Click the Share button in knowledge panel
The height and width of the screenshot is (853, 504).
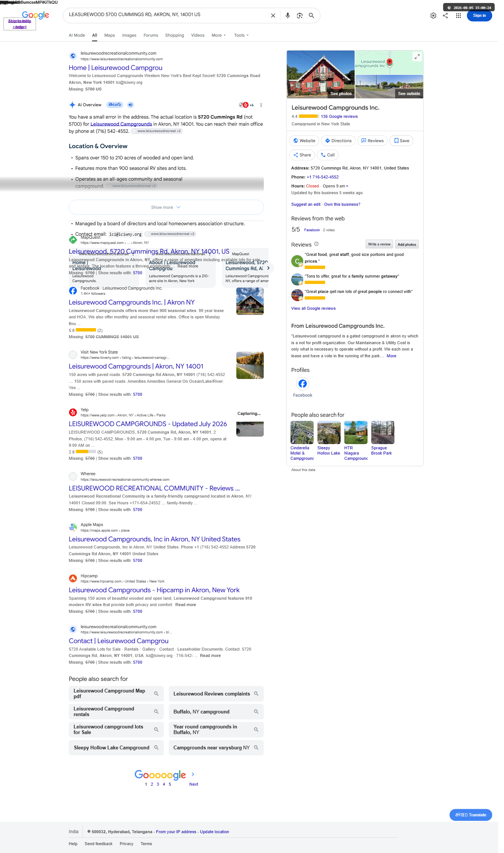tap(302, 155)
